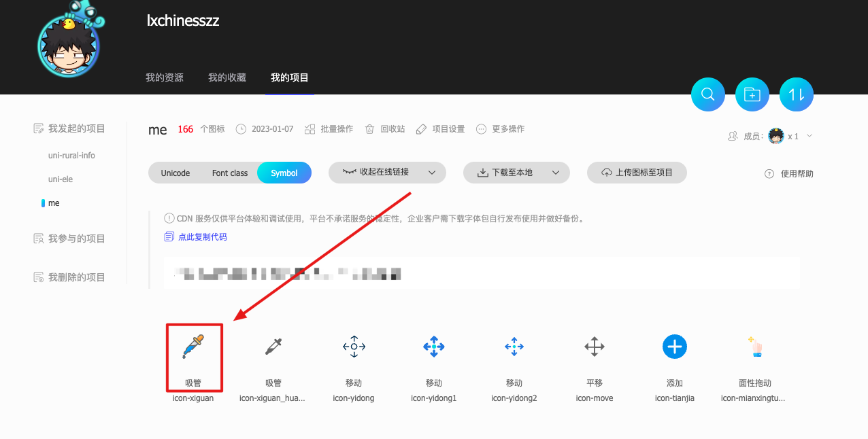Select the 移动 icon-yidong move icon

click(354, 347)
